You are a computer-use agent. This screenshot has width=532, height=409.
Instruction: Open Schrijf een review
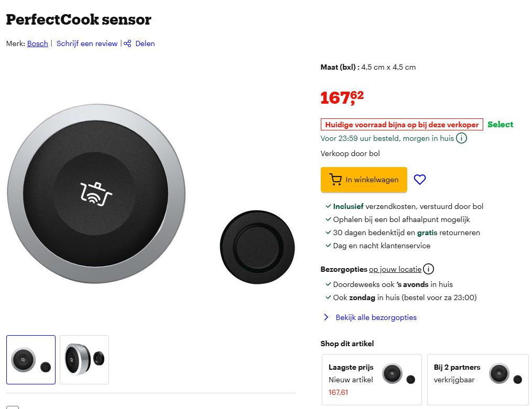click(x=87, y=43)
